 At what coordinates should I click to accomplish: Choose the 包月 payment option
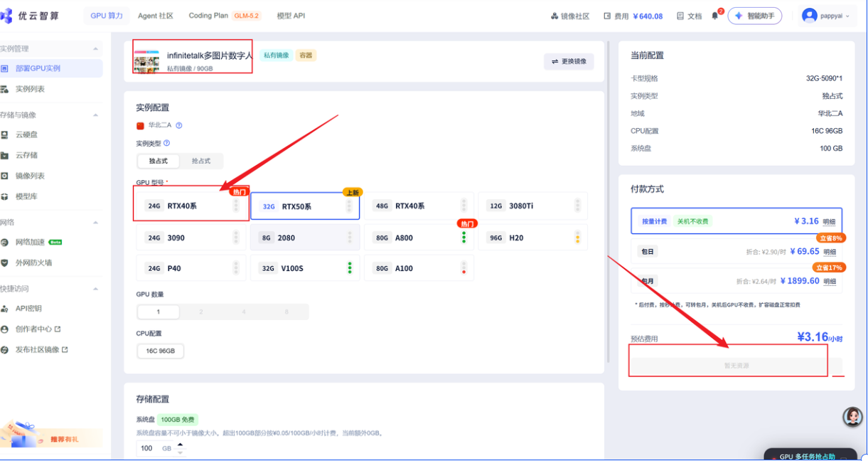pyautogui.click(x=736, y=280)
